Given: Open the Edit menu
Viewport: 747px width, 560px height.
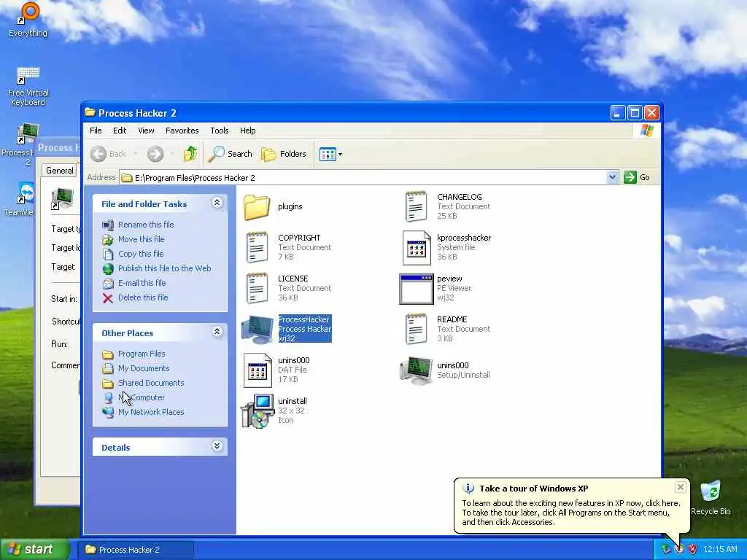Looking at the screenshot, I should coord(120,131).
